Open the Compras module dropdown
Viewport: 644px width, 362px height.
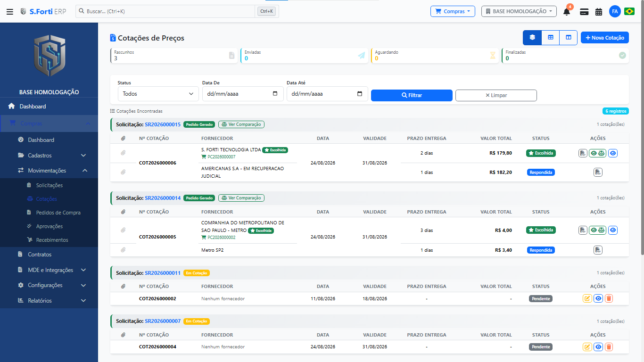[x=453, y=11]
